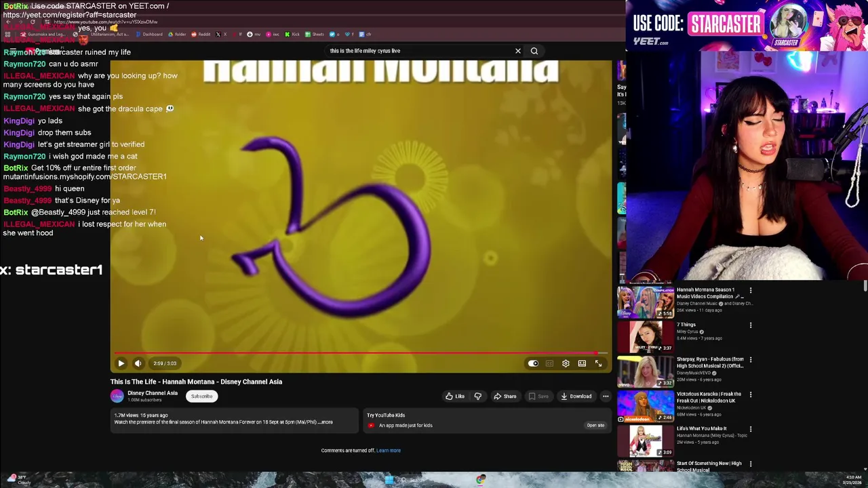Open the Kick bookmark
The image size is (868, 488).
pos(292,34)
